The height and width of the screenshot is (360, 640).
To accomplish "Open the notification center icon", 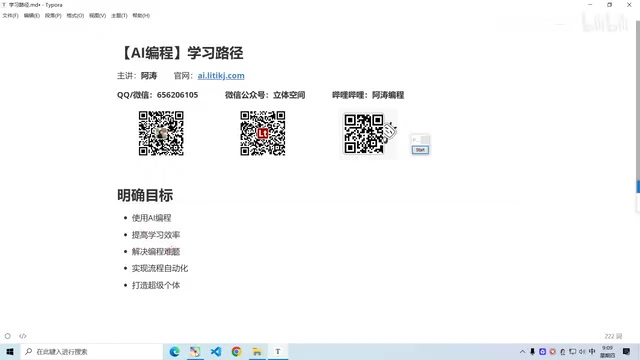I will pos(627,351).
